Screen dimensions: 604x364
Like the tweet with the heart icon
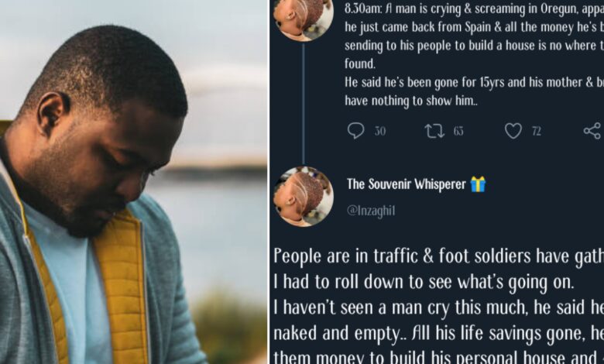coord(513,131)
